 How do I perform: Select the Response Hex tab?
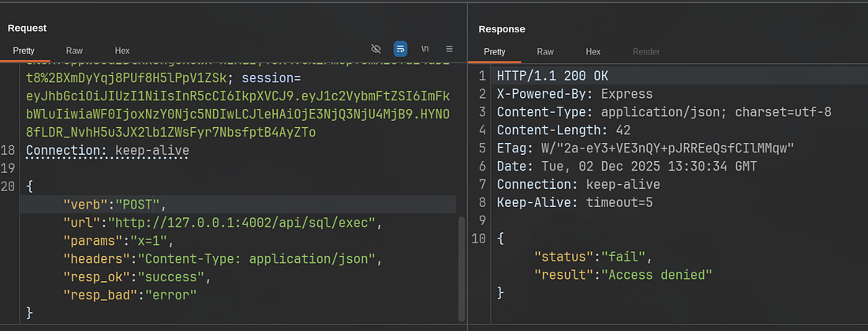click(593, 51)
